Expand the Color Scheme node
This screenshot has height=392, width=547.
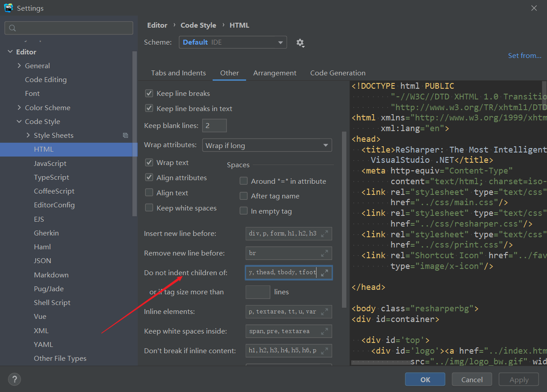click(19, 107)
